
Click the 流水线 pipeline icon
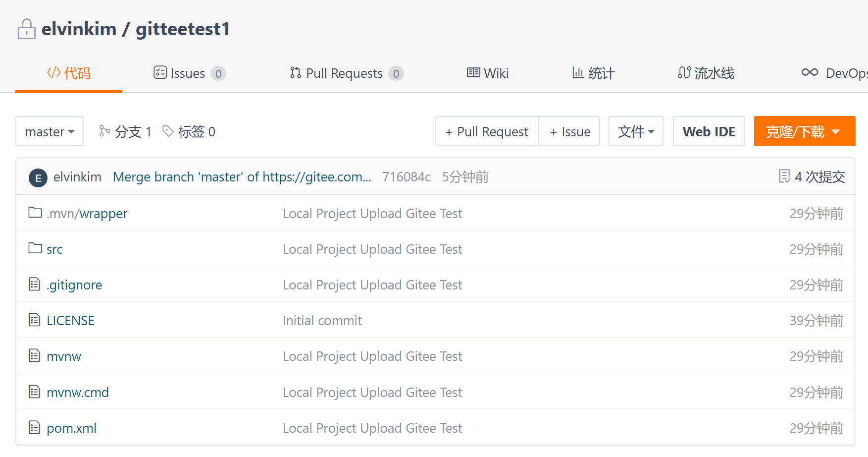pos(684,73)
